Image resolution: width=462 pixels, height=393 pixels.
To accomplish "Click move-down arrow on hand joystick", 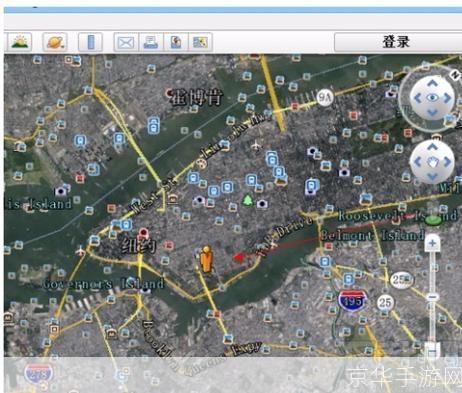I will coord(432,177).
